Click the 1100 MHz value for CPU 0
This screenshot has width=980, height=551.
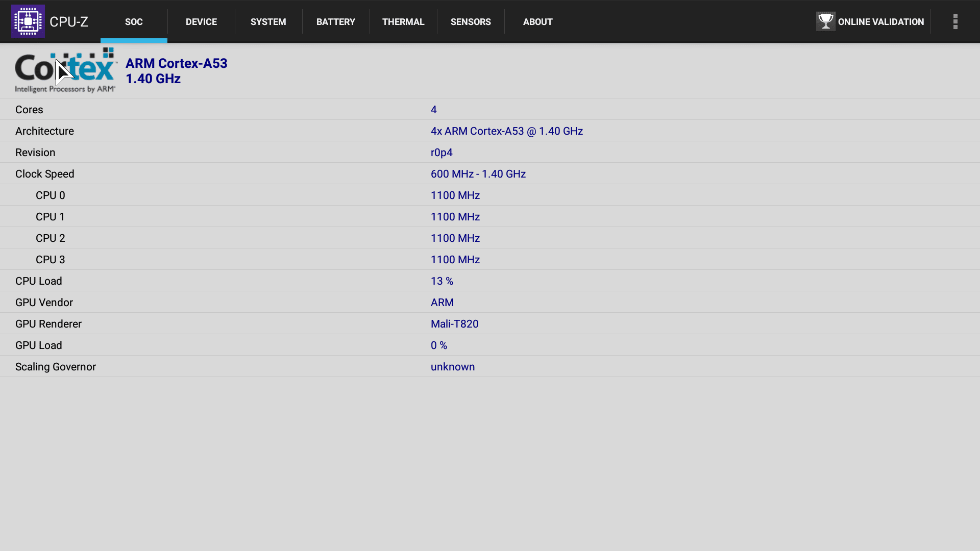coord(455,195)
